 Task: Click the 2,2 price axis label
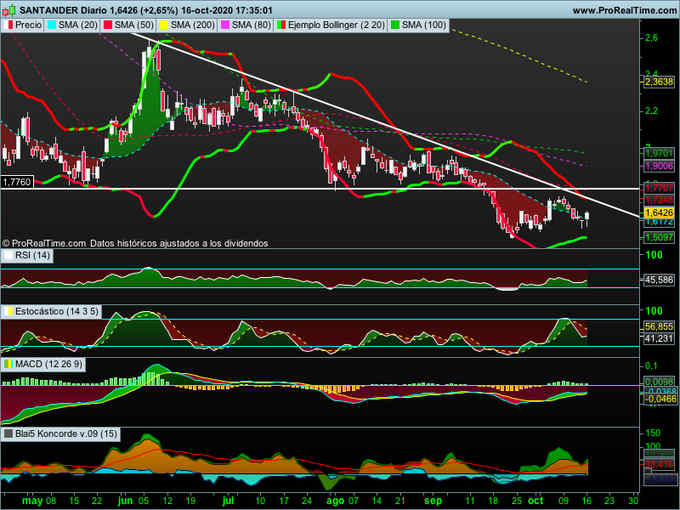(x=651, y=111)
